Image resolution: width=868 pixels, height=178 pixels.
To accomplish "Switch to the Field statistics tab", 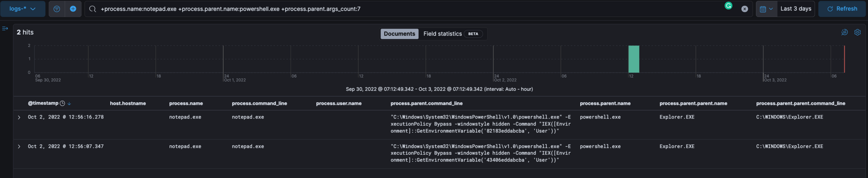I will (x=453, y=34).
